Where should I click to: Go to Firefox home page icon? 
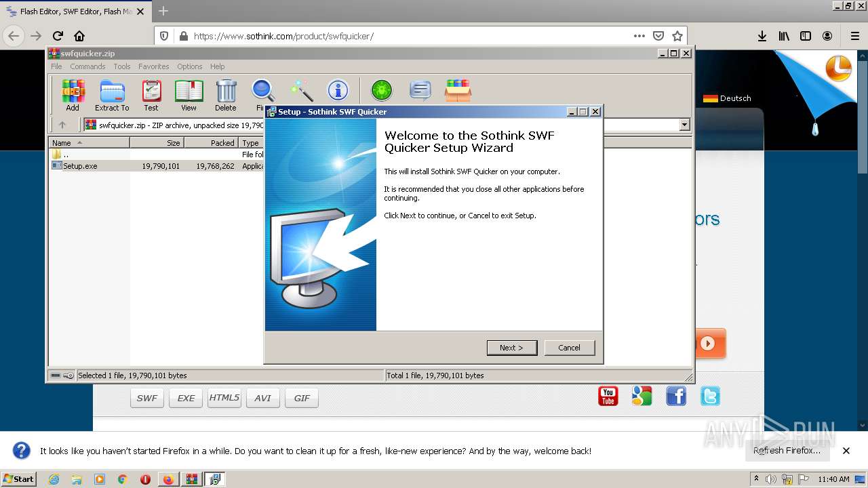pyautogui.click(x=79, y=36)
